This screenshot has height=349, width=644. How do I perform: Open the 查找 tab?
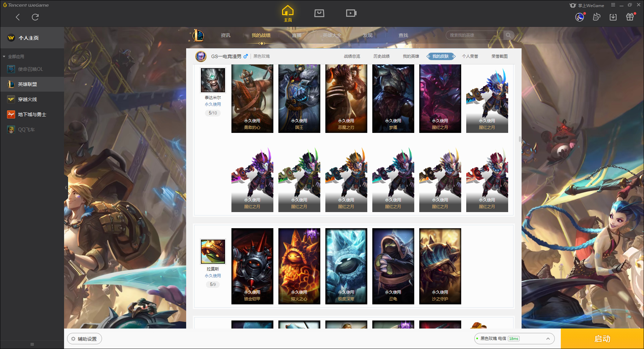point(403,35)
